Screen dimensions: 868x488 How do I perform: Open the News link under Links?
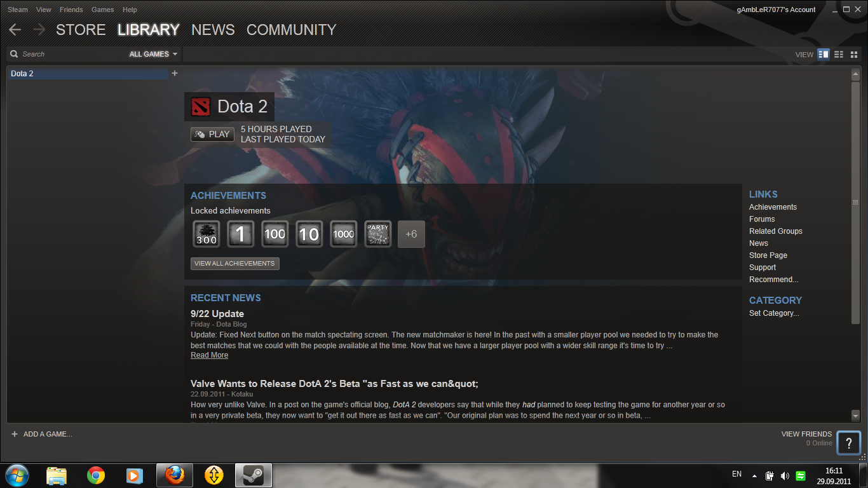click(x=759, y=243)
